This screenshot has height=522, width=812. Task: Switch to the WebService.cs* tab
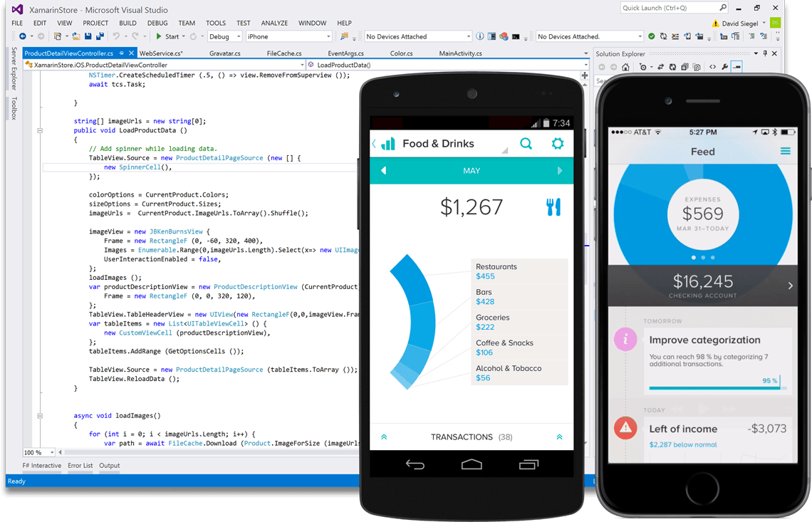[x=161, y=53]
